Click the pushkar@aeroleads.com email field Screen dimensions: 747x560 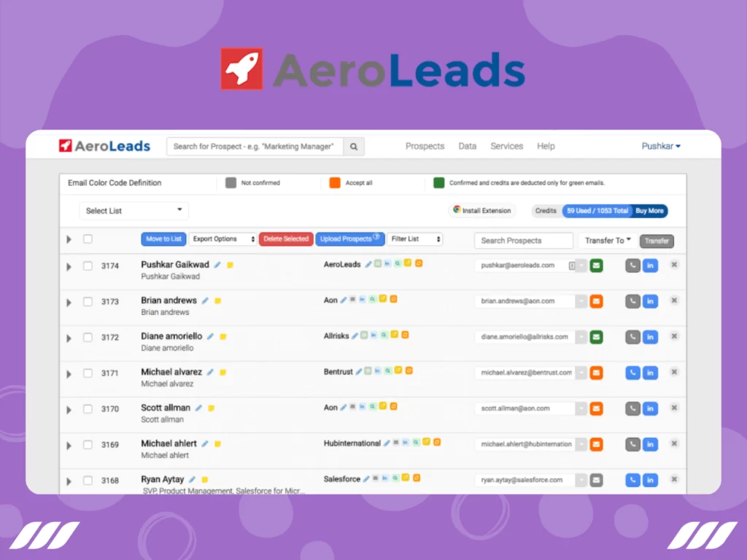click(x=525, y=265)
